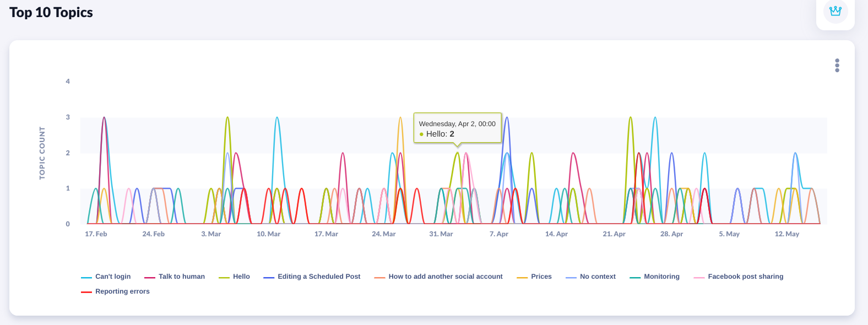Toggle the Monitoring legend entry
868x325 pixels.
661,277
